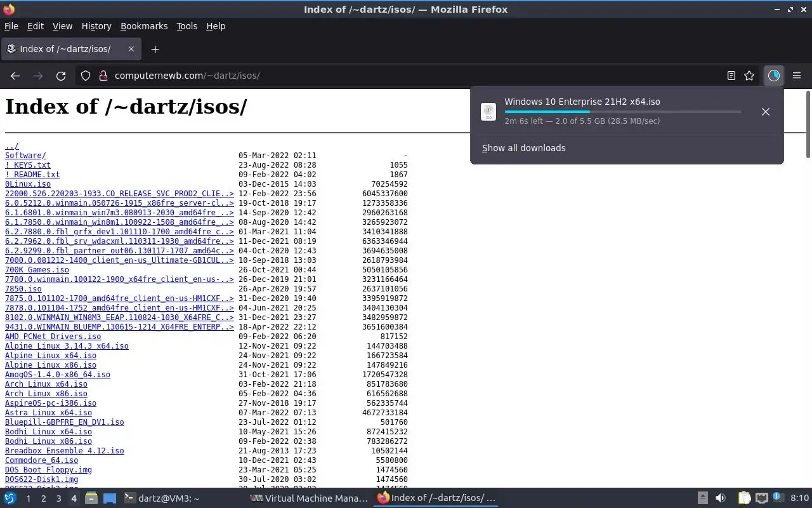Download AMD_PCNet_Drivers.iso
The height and width of the screenshot is (508, 812).
click(x=53, y=337)
